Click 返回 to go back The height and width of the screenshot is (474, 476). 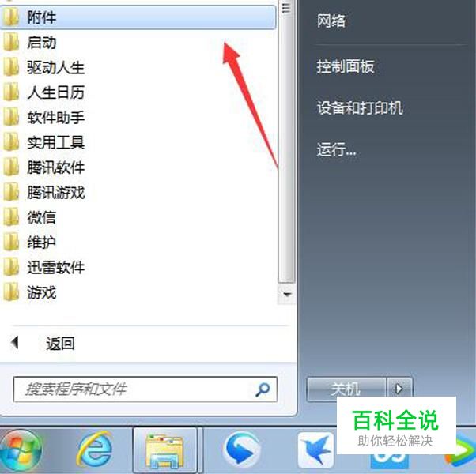coord(60,344)
